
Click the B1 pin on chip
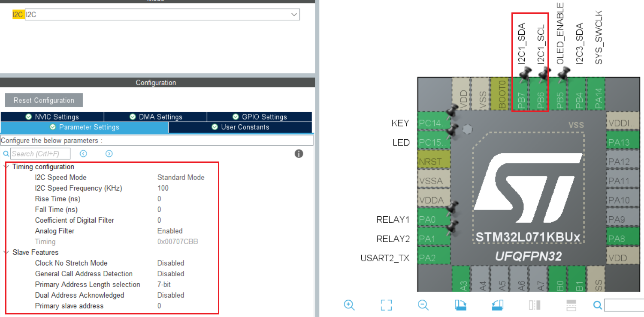point(577,279)
